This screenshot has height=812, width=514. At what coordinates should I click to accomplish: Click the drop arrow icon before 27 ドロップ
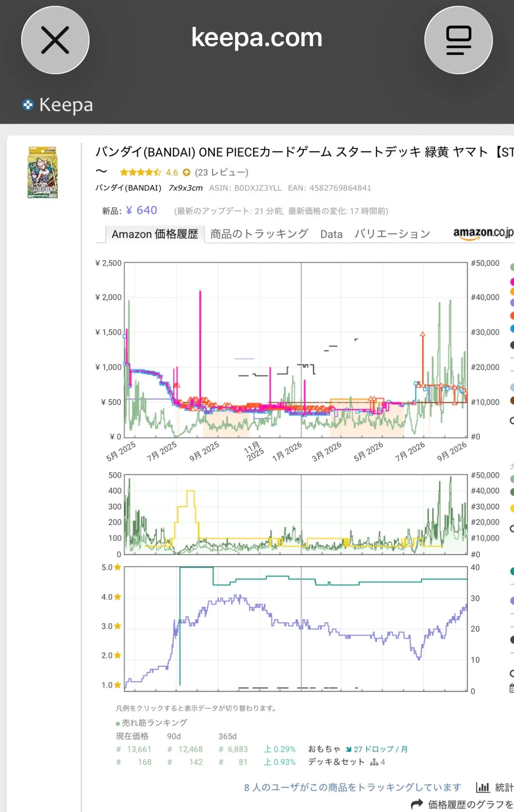[349, 750]
